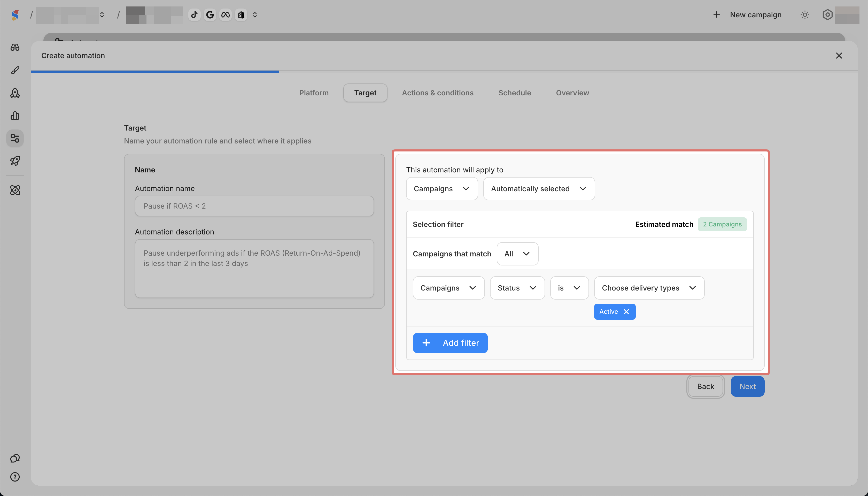This screenshot has height=496, width=868.
Task: Click the paintbrush creative icon in sidebar
Action: click(x=15, y=70)
